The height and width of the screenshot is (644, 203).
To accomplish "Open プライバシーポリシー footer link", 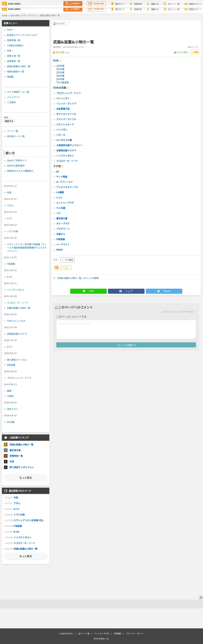I will point(135,634).
